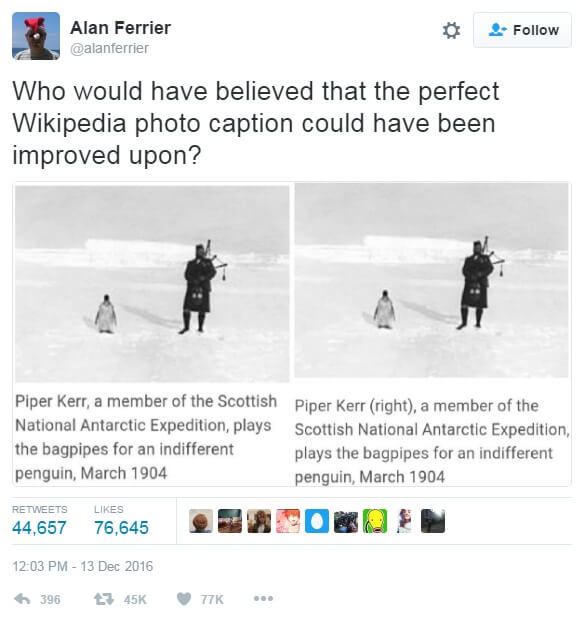
Task: Open the second liker avatar thumbnail
Action: click(x=230, y=521)
